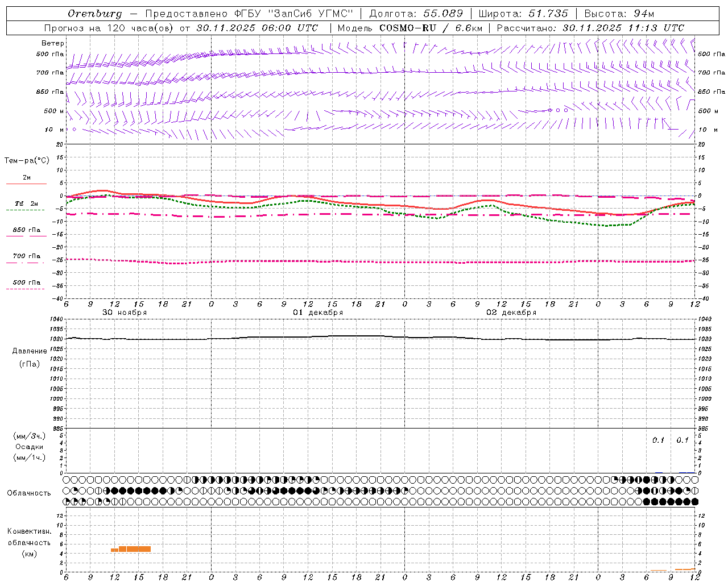Click the provider text ФГБУ "ЗапСиб УГМС"
This screenshot has height=582, width=728.
click(x=294, y=14)
